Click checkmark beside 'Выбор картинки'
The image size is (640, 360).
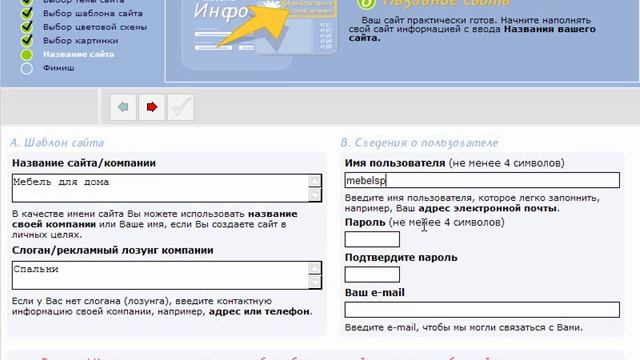pos(27,40)
